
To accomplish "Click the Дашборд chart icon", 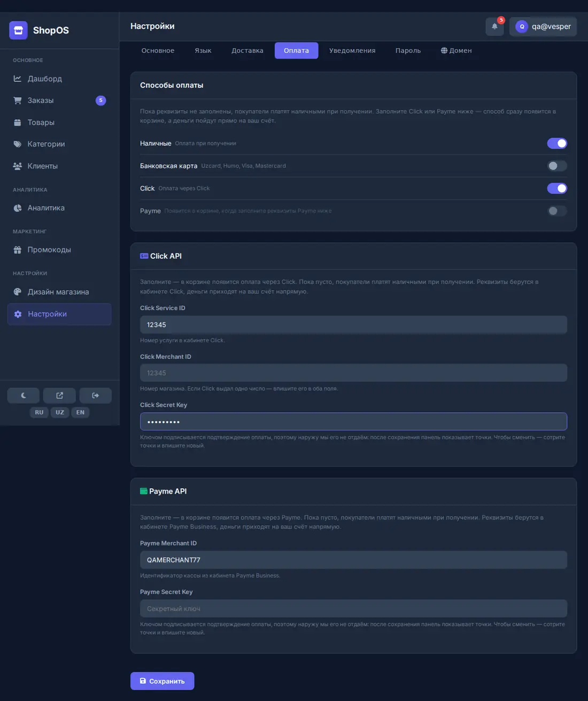I will click(18, 79).
